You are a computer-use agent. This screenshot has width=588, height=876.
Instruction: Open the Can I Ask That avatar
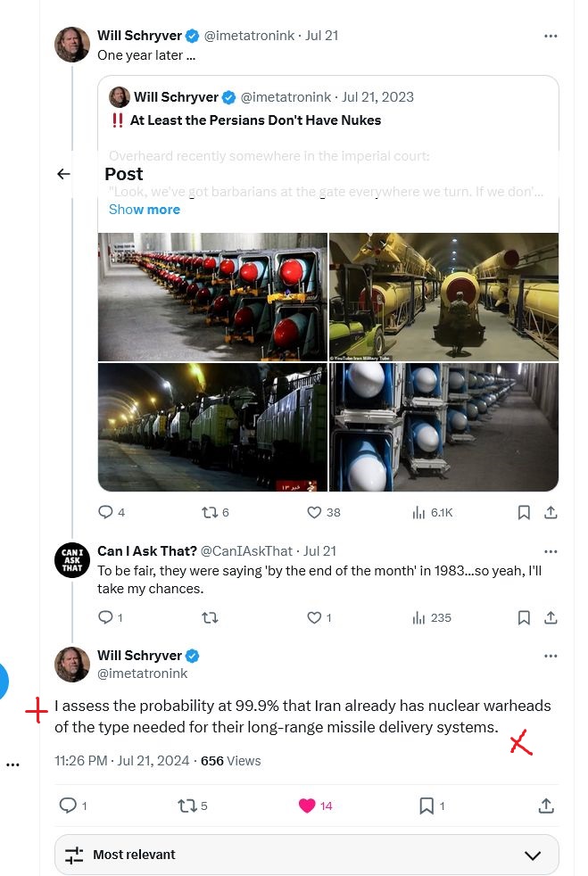[x=72, y=560]
